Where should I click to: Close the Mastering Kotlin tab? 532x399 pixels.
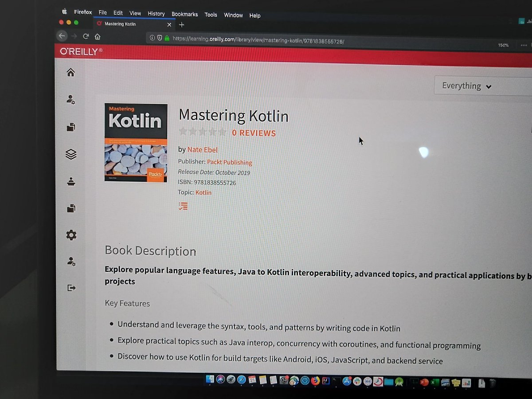[x=169, y=25]
